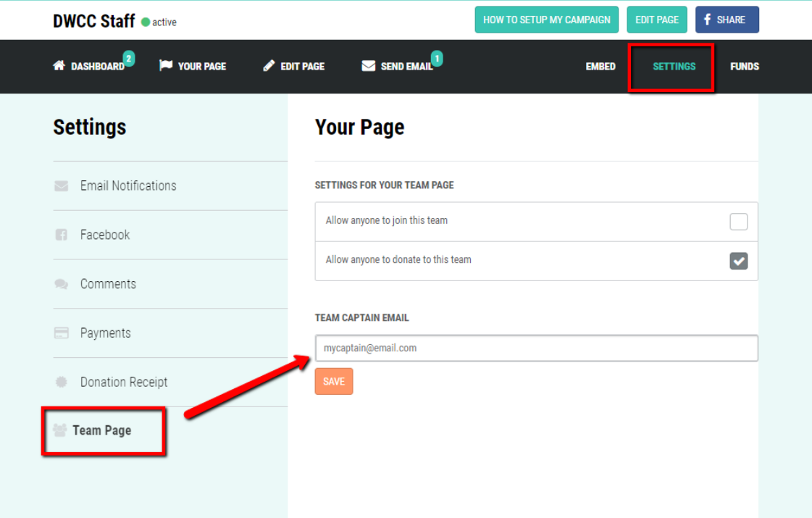Click the 'Settings for your team page' heading
The height and width of the screenshot is (518, 812).
[x=384, y=185]
